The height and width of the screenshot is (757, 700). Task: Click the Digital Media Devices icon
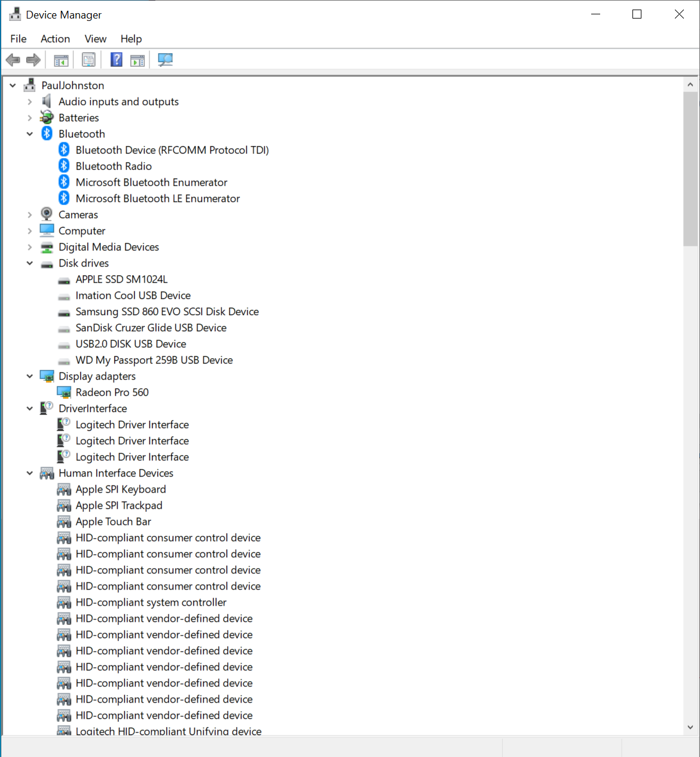click(47, 247)
